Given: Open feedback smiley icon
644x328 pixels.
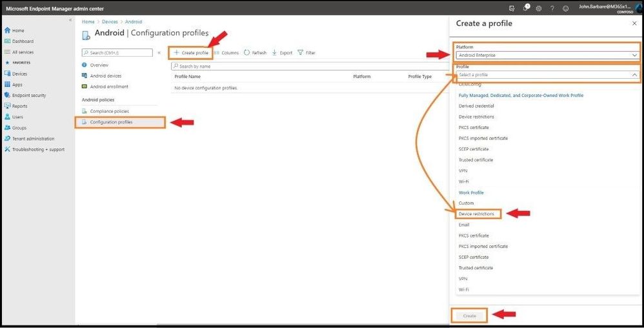Looking at the screenshot, I should click(565, 8).
